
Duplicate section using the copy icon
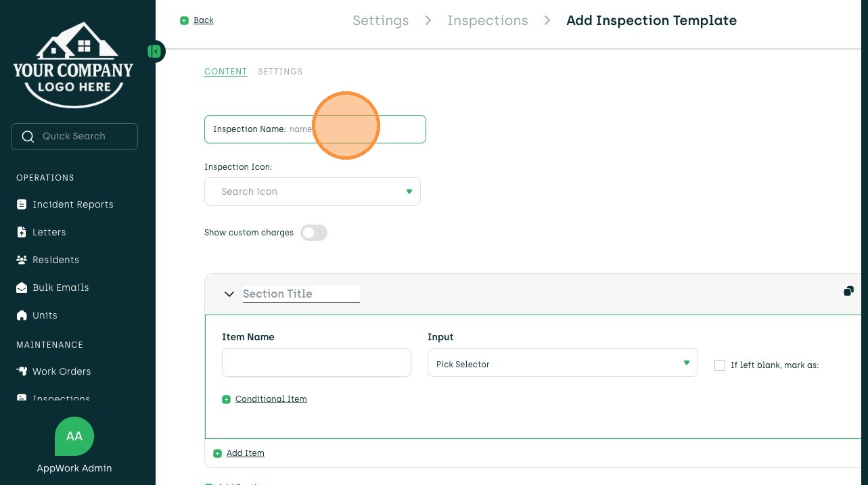pos(848,292)
